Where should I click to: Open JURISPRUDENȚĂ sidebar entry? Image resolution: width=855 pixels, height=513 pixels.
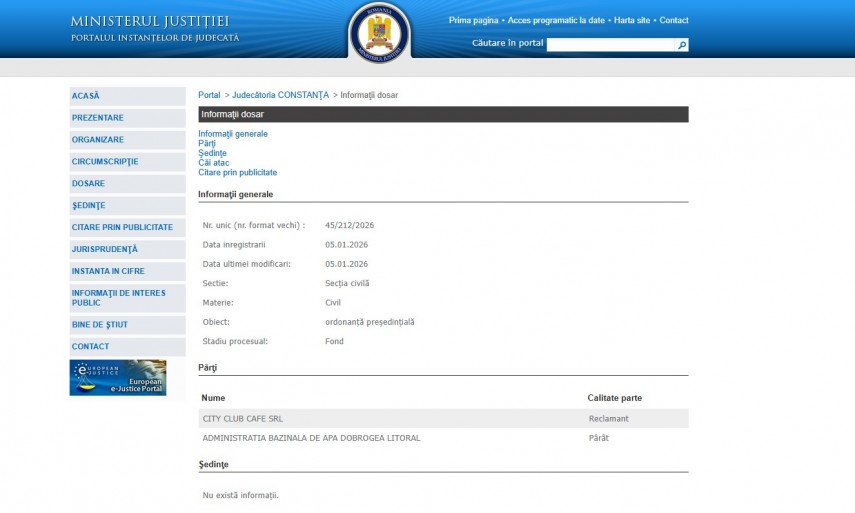[x=105, y=249]
